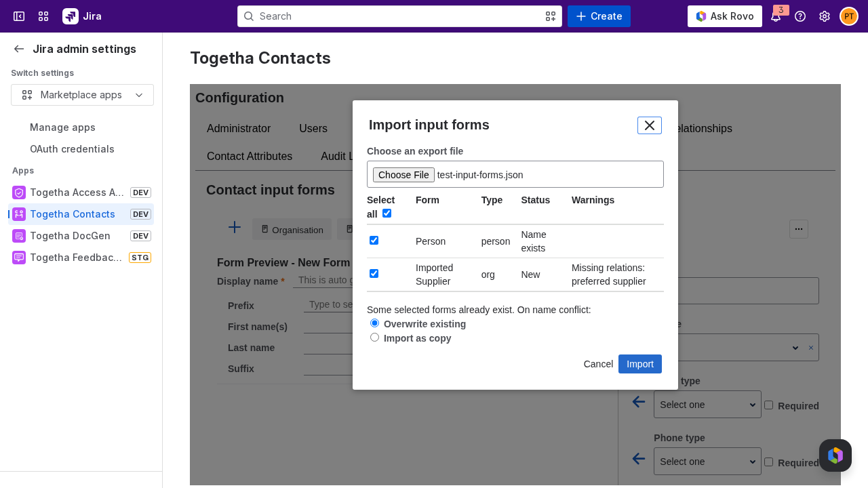Click Choose File to pick export file

403,175
